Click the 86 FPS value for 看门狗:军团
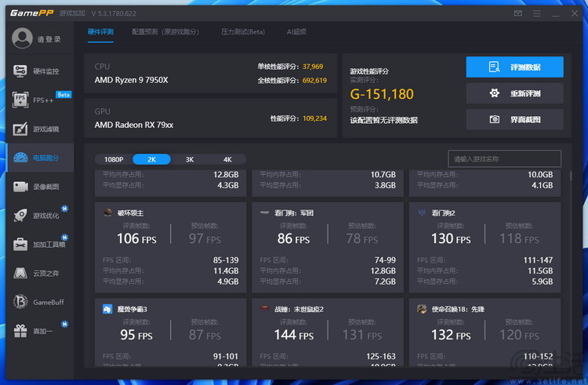The height and width of the screenshot is (385, 588). click(294, 238)
